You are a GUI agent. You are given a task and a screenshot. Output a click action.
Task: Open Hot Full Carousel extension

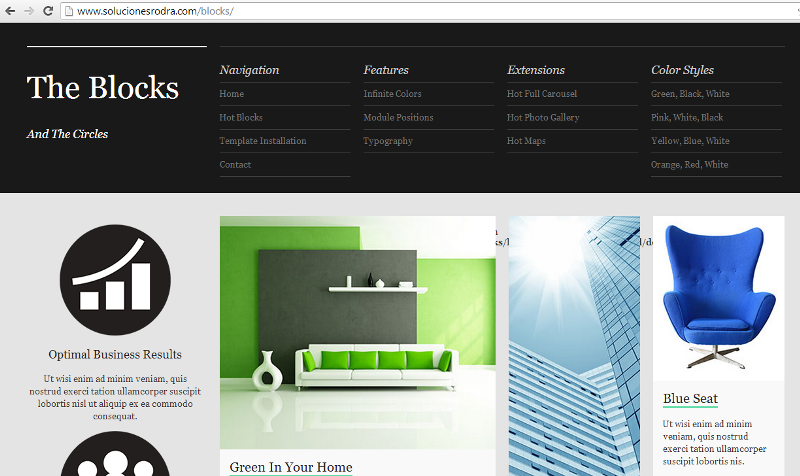(542, 94)
